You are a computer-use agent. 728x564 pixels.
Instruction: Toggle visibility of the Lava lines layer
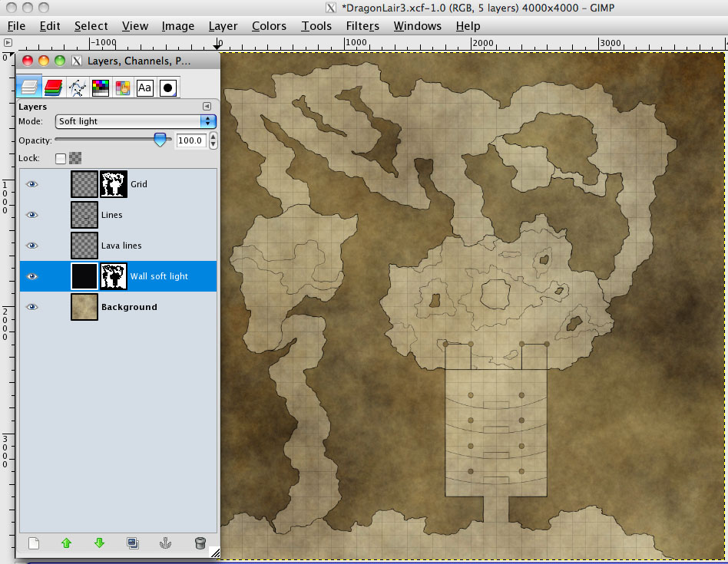31,246
